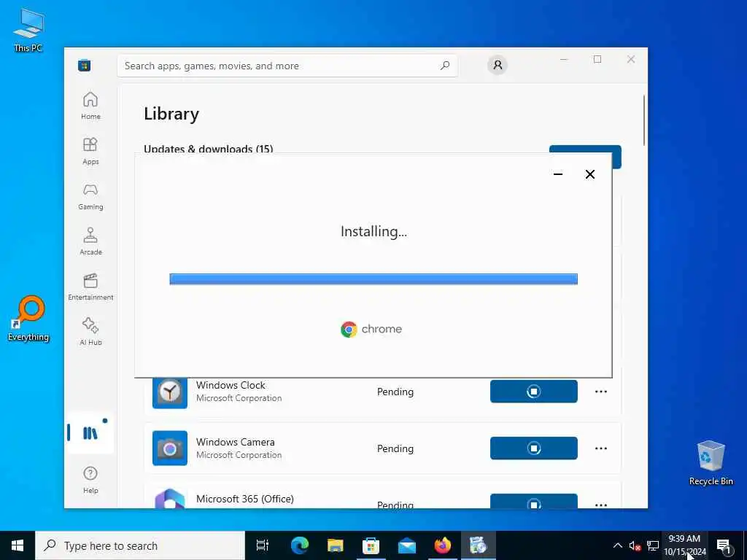Stop the Windows Clock pending download

click(x=533, y=392)
